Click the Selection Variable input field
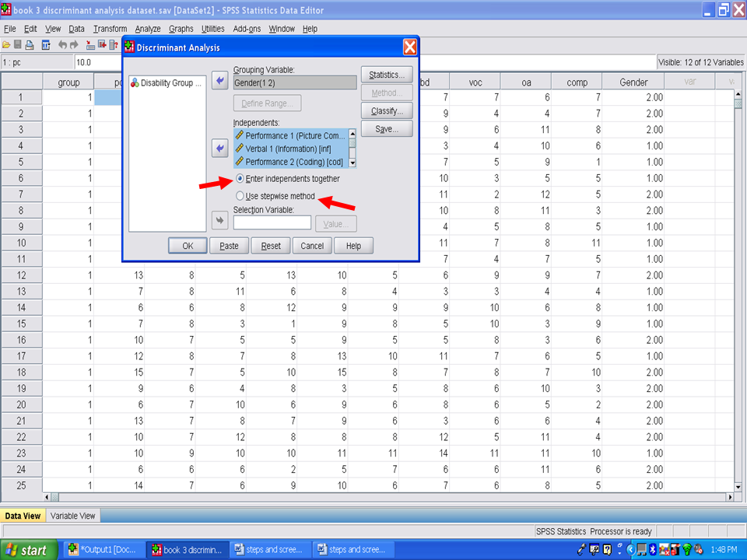747x560 pixels. point(272,223)
